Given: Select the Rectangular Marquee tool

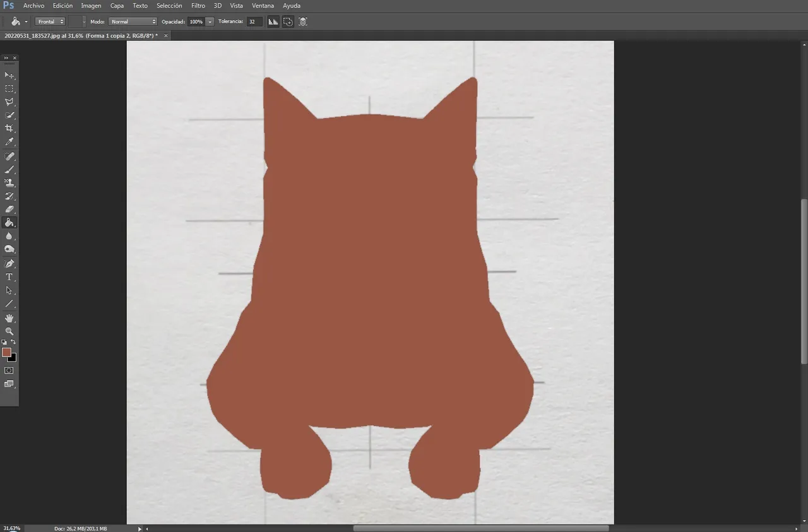Looking at the screenshot, I should point(9,88).
